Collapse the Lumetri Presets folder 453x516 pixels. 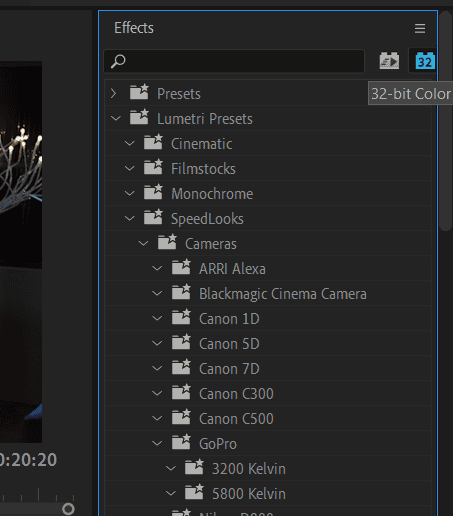(x=116, y=118)
